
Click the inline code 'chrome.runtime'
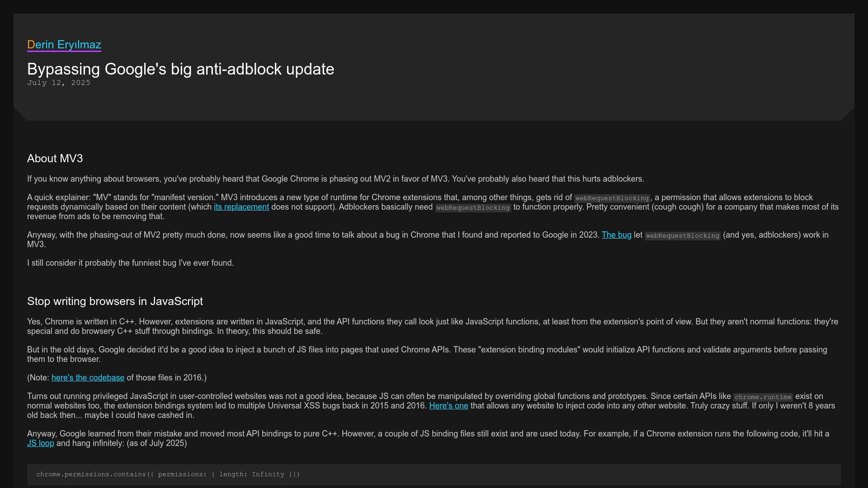[763, 397]
